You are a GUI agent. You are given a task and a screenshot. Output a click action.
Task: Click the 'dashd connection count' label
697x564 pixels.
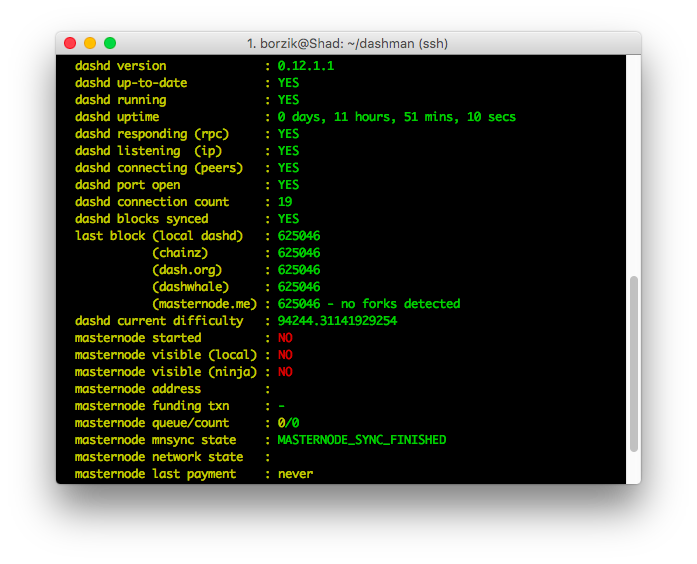[x=152, y=202]
